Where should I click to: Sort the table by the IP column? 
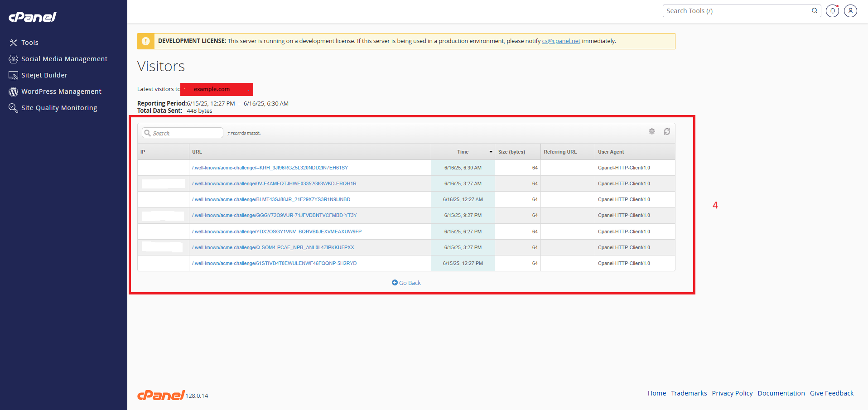(x=163, y=152)
